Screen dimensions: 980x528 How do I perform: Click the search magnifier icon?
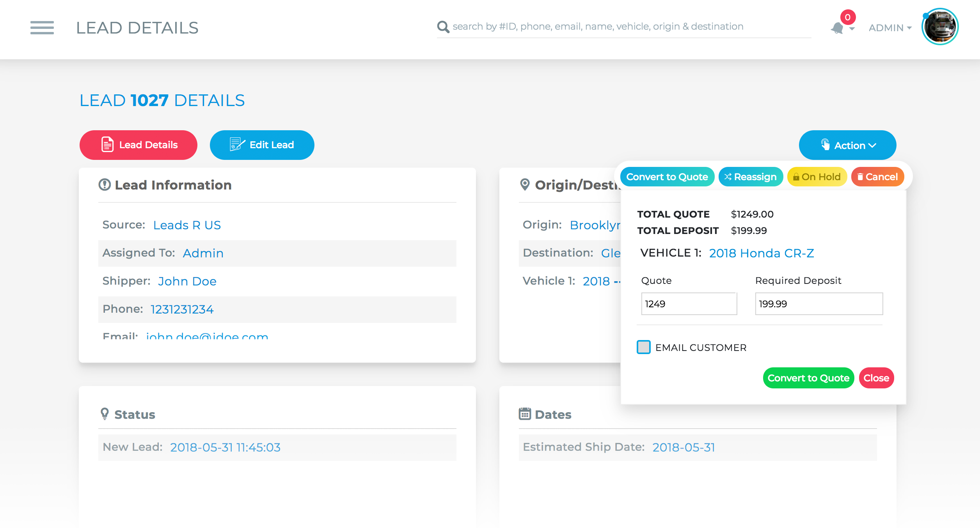pos(443,27)
